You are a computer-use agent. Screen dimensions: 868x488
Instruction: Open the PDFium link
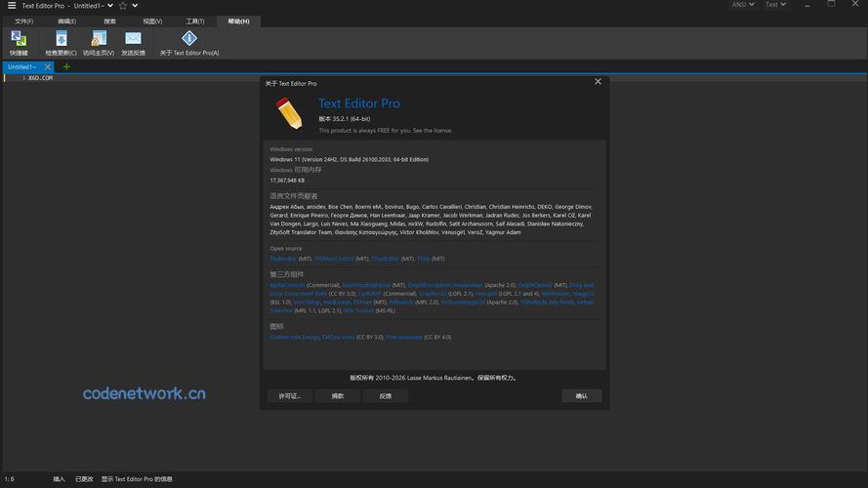[x=362, y=303]
